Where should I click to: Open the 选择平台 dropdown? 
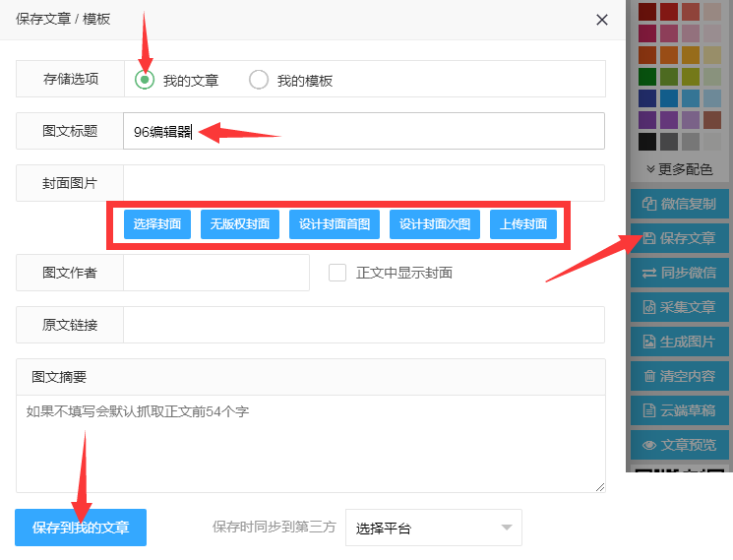click(x=433, y=528)
